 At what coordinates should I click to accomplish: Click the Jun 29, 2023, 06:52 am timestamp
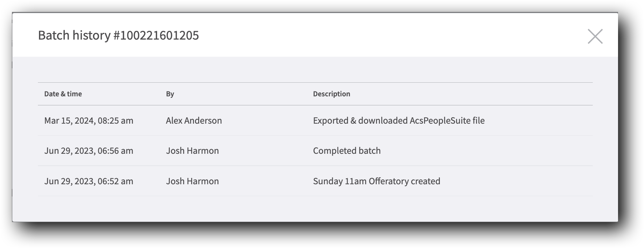pyautogui.click(x=89, y=181)
